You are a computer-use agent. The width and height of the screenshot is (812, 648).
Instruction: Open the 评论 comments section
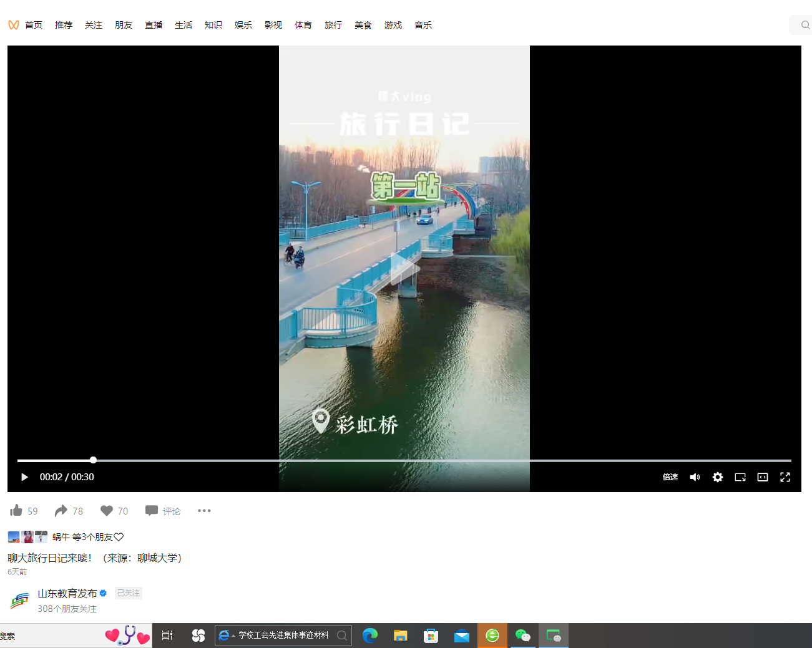click(162, 510)
